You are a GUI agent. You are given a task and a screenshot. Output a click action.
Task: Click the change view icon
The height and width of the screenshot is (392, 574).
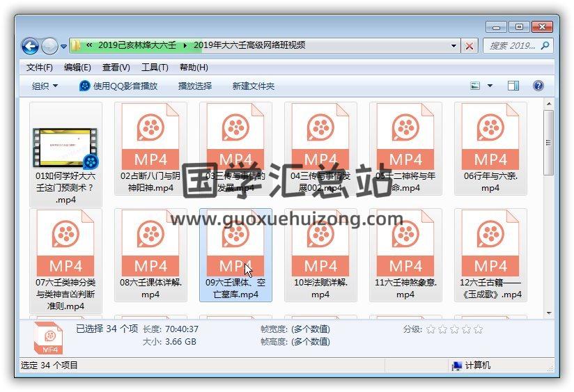475,86
